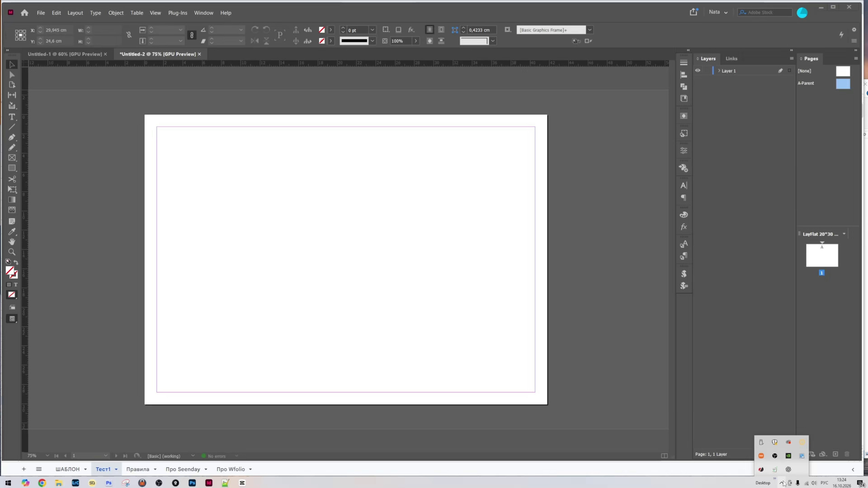Go to Home screen button
Screen dimensions: 868x488
point(24,13)
